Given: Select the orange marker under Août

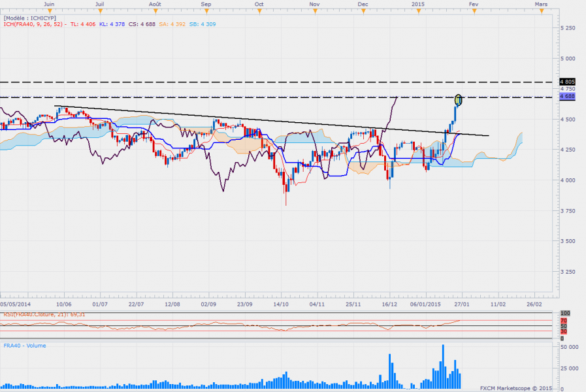Looking at the screenshot, I should click(155, 12).
